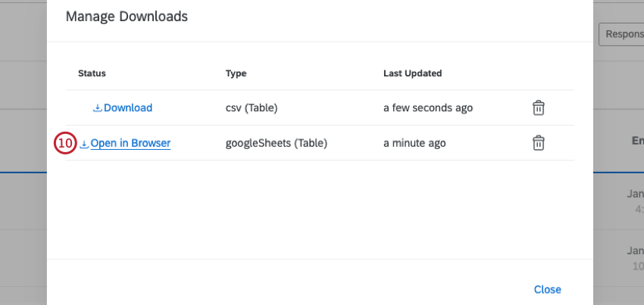The width and height of the screenshot is (644, 305).
Task: Click the Last Updated column header
Action: point(412,73)
